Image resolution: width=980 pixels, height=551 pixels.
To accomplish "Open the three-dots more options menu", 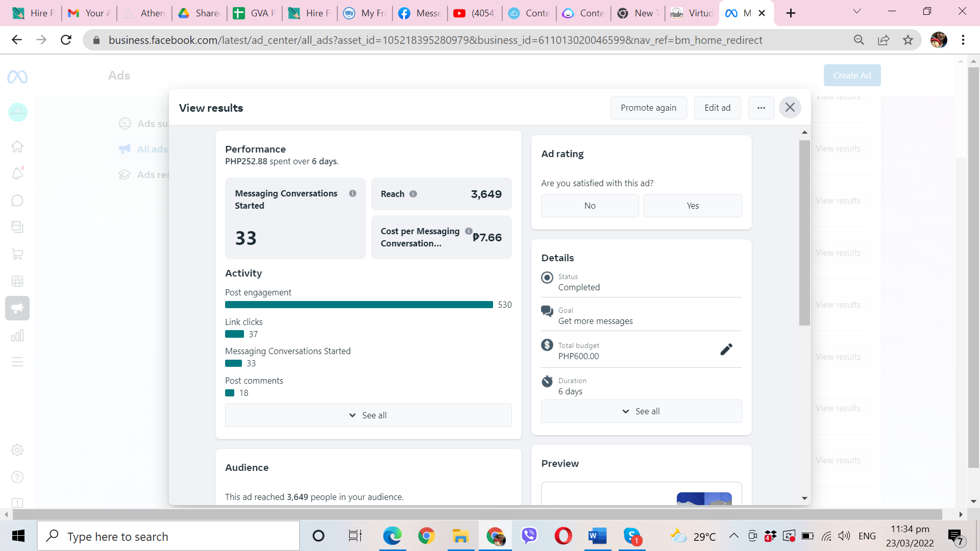I will tap(761, 108).
